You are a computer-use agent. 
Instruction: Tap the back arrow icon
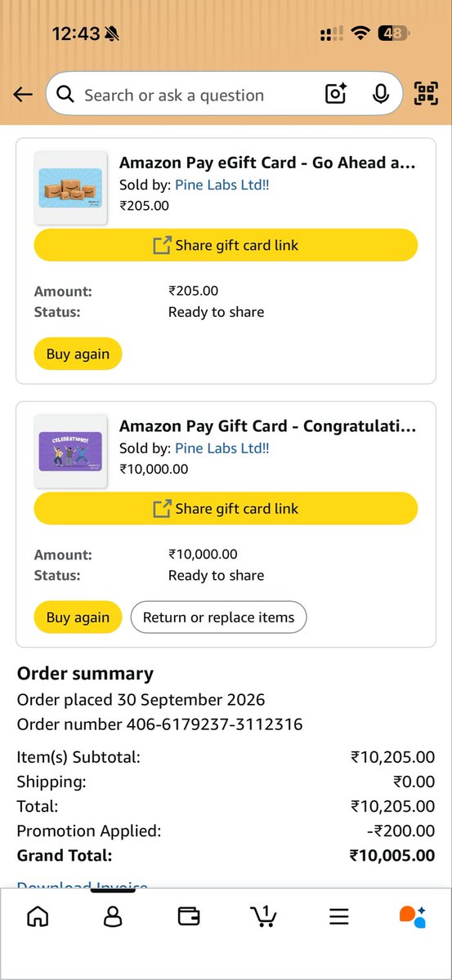click(23, 95)
